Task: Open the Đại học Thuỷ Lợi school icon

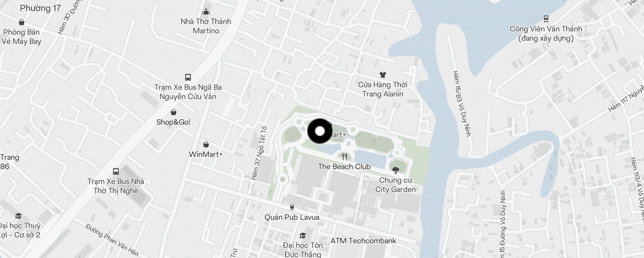Action: (x=18, y=216)
